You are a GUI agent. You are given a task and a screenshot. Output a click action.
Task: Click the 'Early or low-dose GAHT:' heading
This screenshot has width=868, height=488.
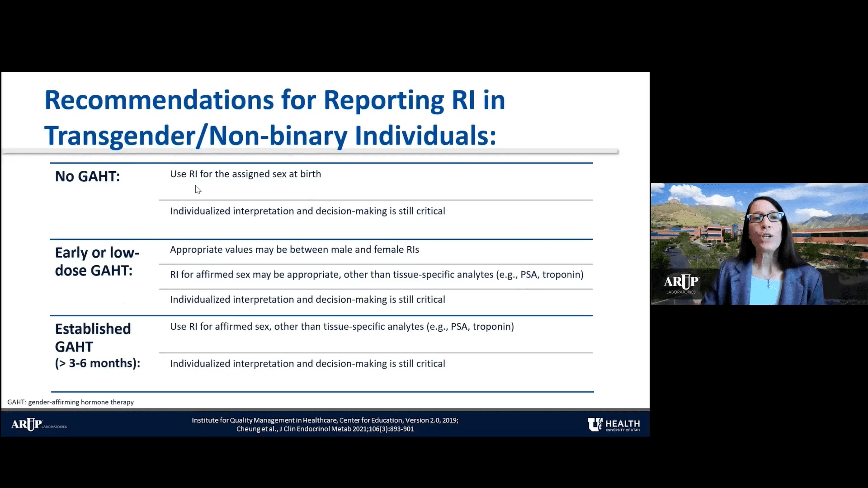tap(97, 262)
